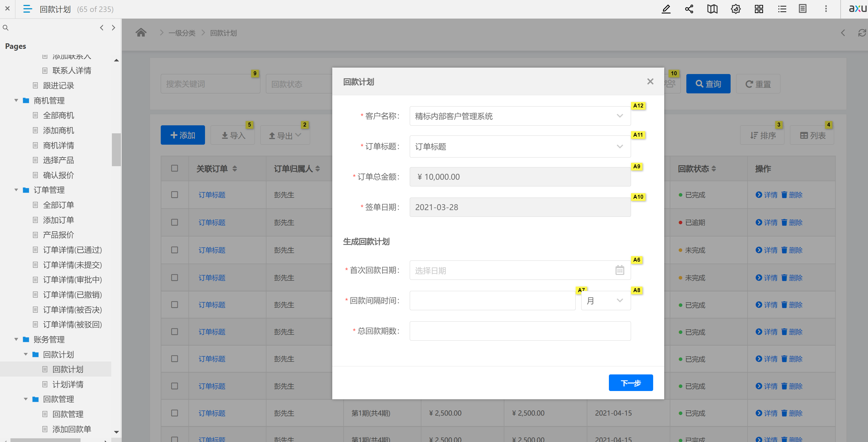Click the 首次回款日期 date field
The height and width of the screenshot is (442, 868).
[x=520, y=270]
